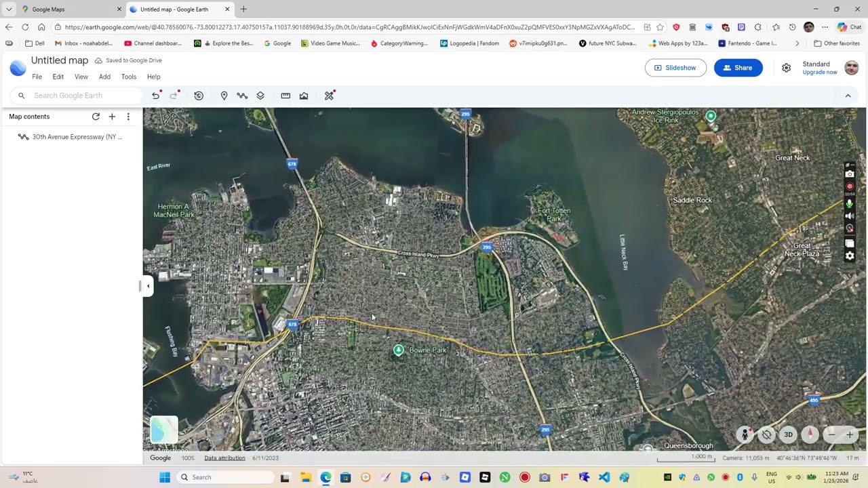
Task: Click the recorder speaker volume icon
Action: click(x=850, y=216)
